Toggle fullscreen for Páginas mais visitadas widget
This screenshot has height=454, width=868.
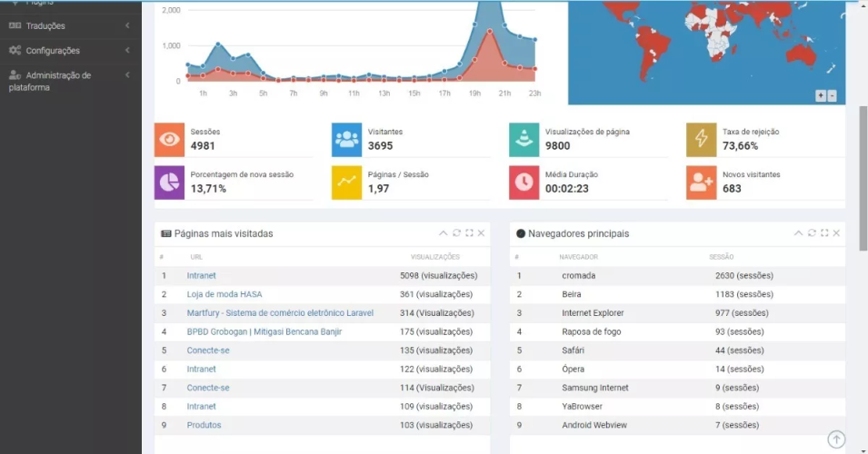click(x=469, y=233)
